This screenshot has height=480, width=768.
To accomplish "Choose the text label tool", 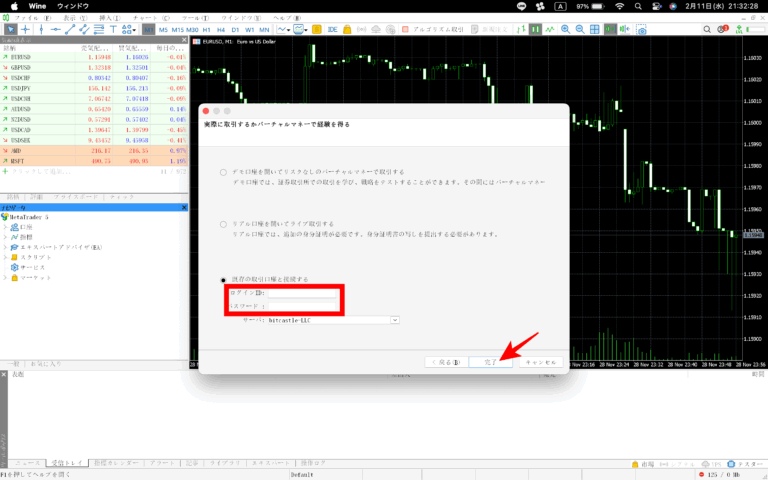I will point(113,29).
